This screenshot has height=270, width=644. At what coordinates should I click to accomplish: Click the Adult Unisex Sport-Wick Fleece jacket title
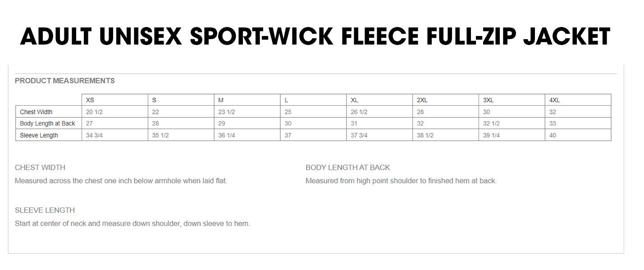coord(315,36)
